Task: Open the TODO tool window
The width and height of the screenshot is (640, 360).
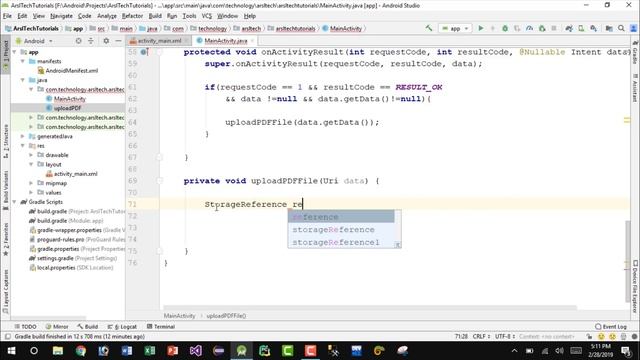Action: click(25, 327)
